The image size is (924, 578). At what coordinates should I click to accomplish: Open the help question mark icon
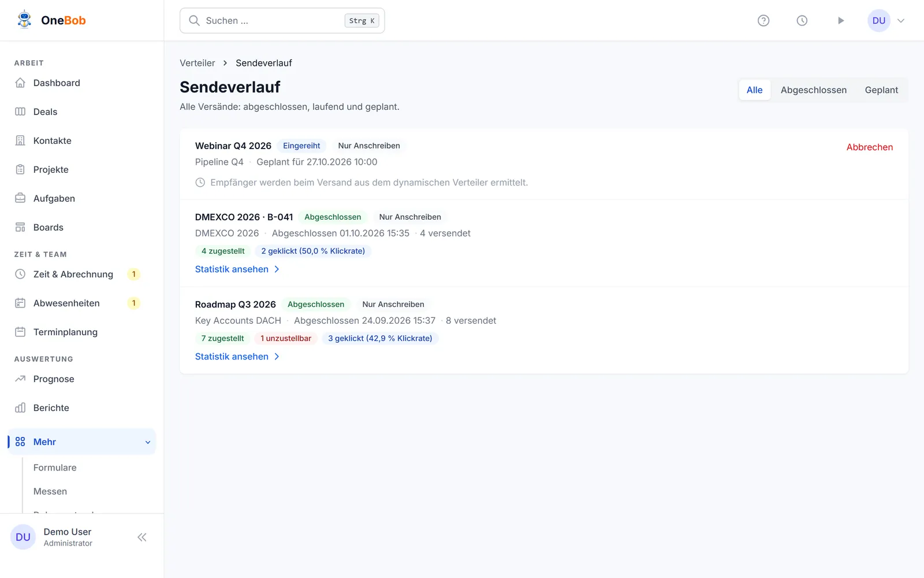click(x=763, y=21)
